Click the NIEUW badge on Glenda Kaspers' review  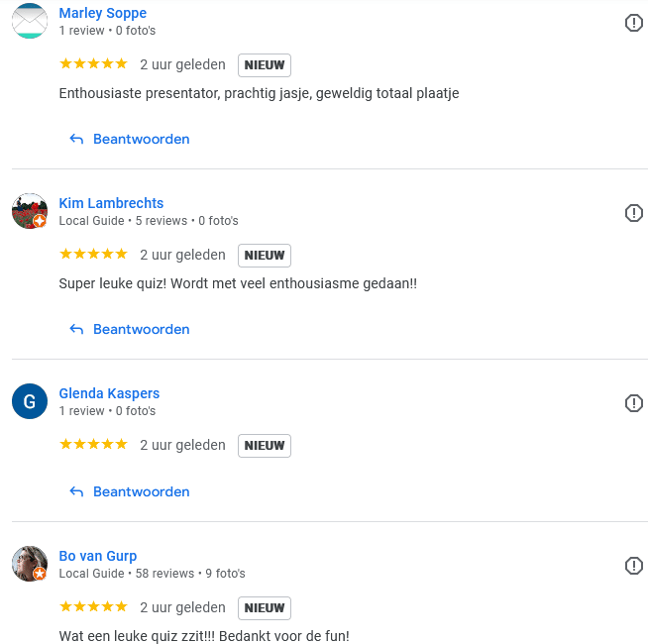coord(265,445)
